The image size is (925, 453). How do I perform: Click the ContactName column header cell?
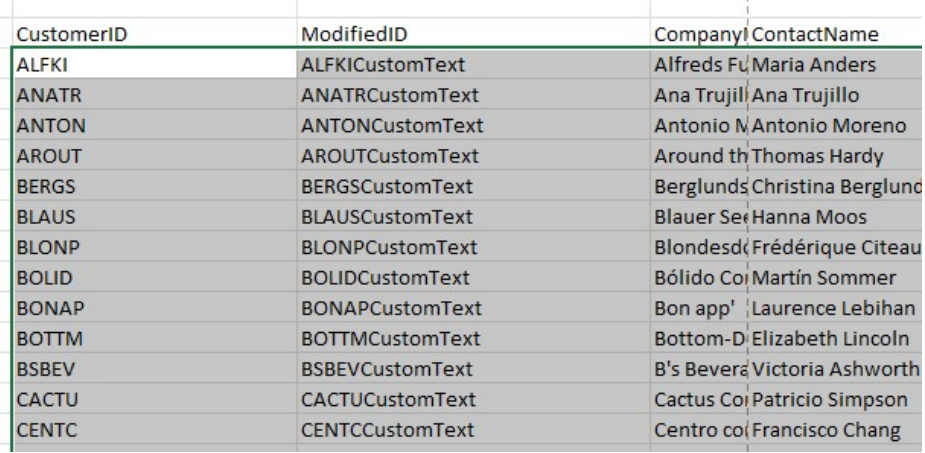(836, 34)
